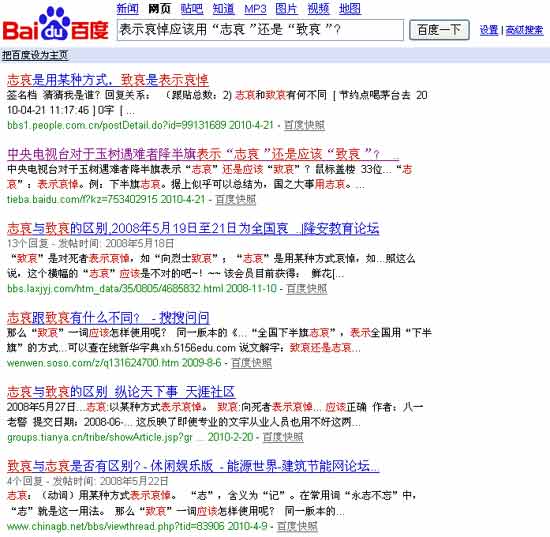Open 百度快照 for wenwen.soso.com result
Screen dimensions: 550x537
[251, 363]
